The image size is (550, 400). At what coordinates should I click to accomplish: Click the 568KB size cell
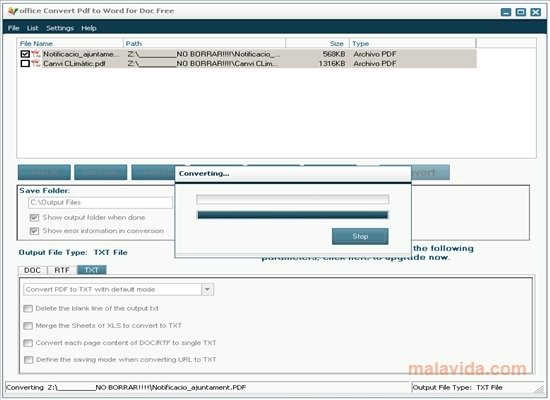(334, 54)
